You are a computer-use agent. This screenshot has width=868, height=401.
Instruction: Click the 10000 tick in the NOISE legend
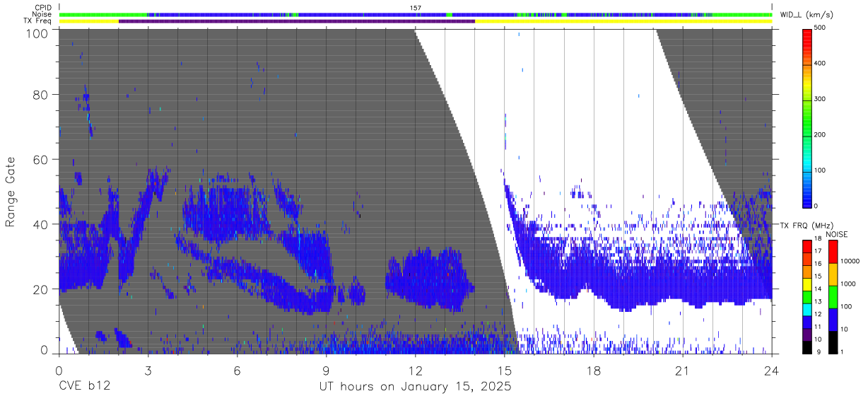click(x=851, y=262)
